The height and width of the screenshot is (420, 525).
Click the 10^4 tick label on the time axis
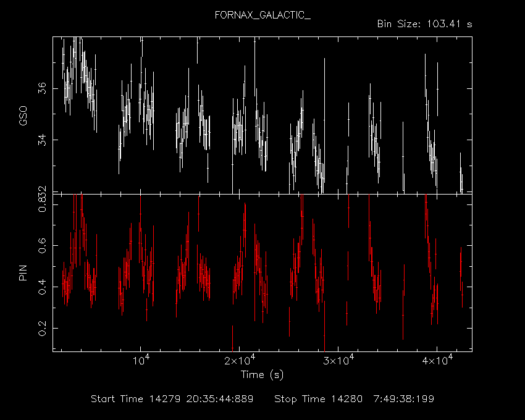pyautogui.click(x=141, y=360)
